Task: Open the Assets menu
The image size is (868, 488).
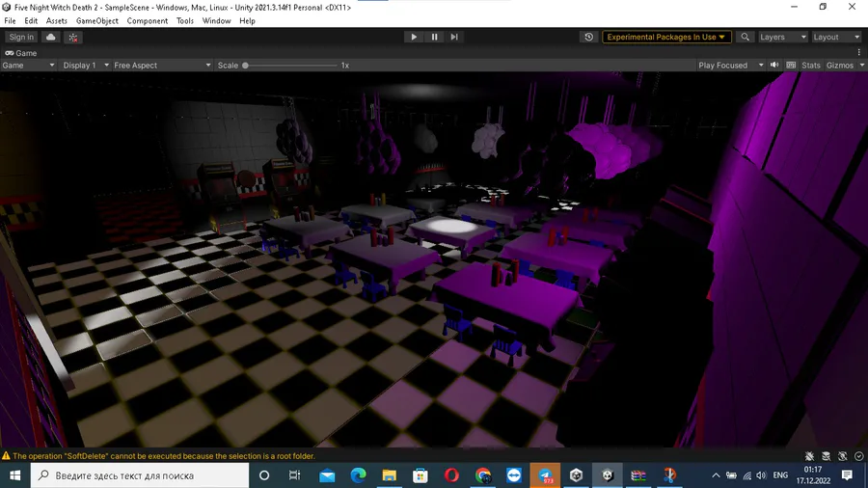Action: coord(57,21)
